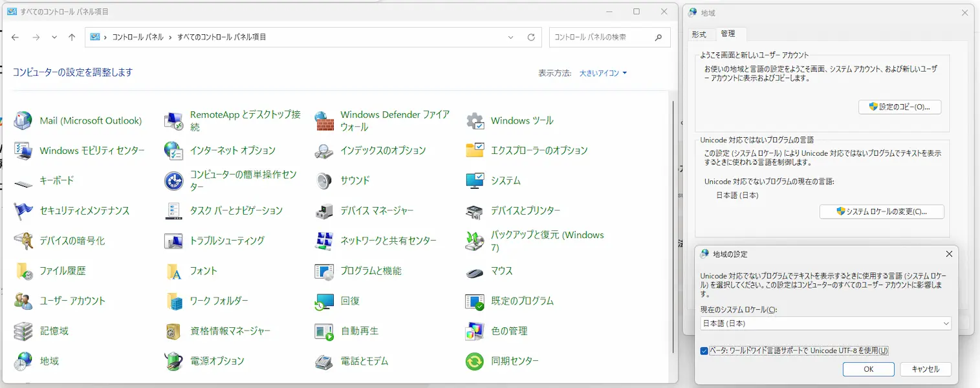Open プログラムと機能 icon
Image resolution: width=980 pixels, height=388 pixels.
click(324, 271)
